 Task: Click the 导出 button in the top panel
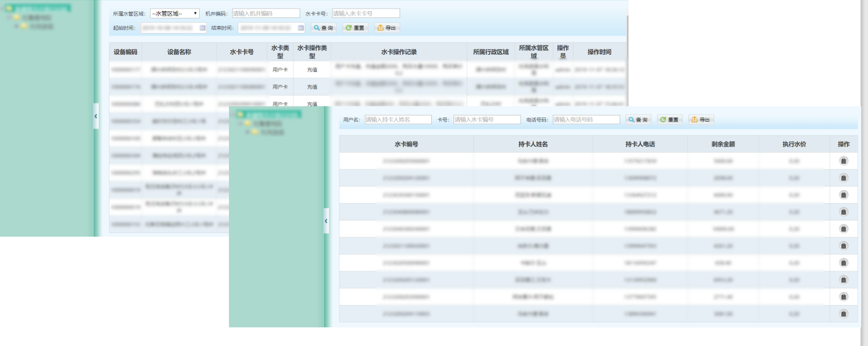click(x=387, y=28)
